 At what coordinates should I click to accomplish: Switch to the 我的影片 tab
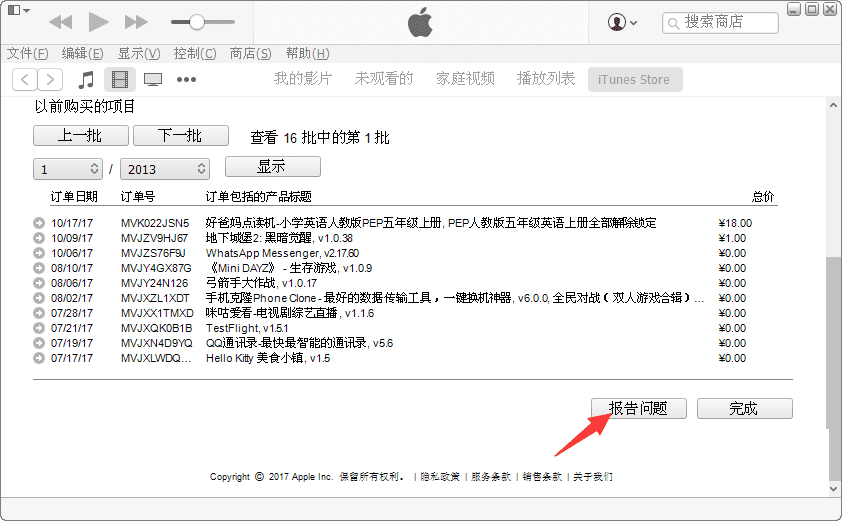[x=303, y=79]
